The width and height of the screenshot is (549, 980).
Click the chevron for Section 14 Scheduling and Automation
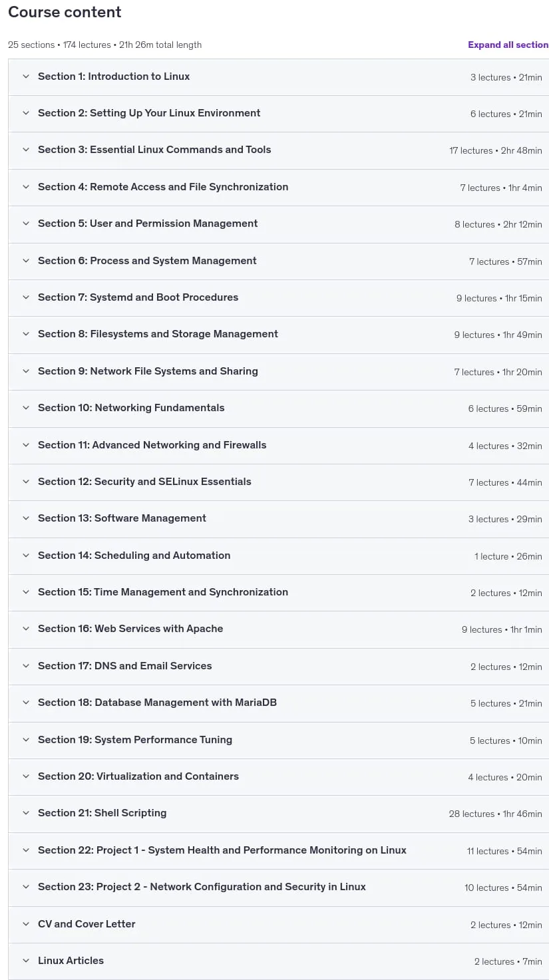tap(26, 556)
